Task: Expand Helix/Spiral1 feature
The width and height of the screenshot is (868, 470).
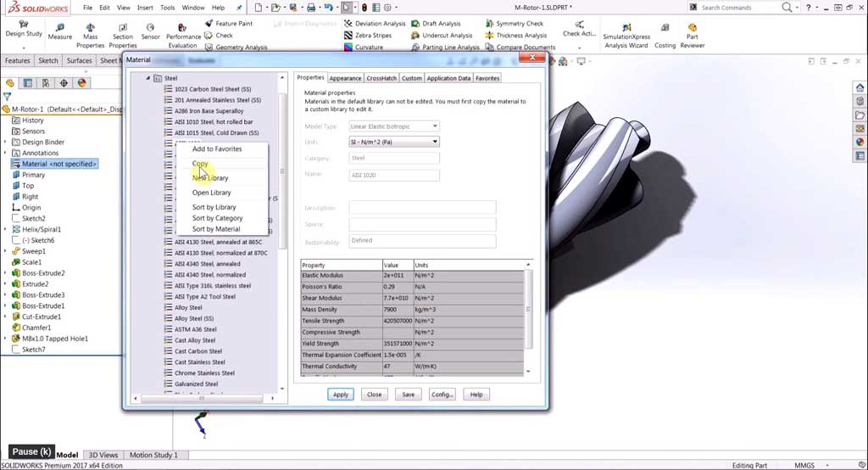Action: tap(6, 229)
